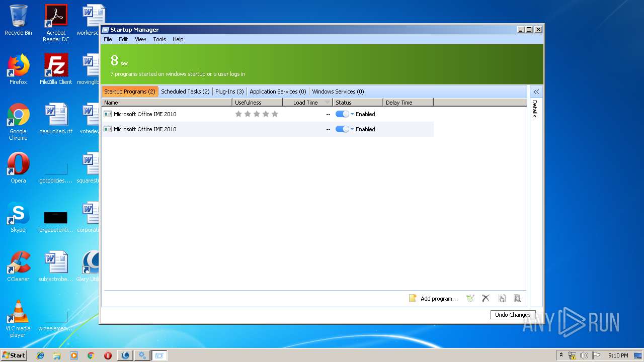
Task: Sort by the Name column header
Action: [x=167, y=103]
